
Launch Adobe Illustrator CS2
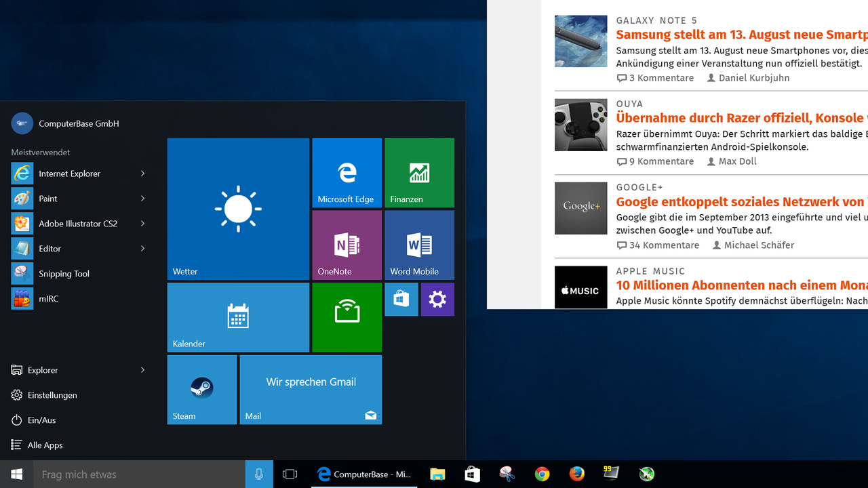click(79, 224)
